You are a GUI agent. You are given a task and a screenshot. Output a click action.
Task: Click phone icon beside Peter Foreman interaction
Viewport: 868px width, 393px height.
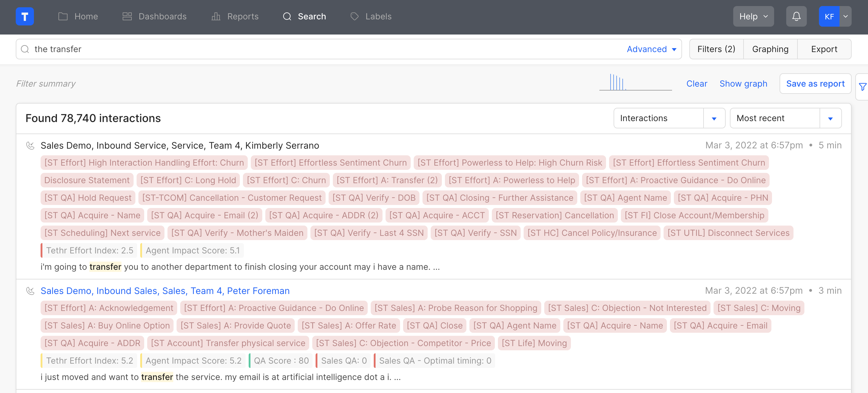pos(30,291)
